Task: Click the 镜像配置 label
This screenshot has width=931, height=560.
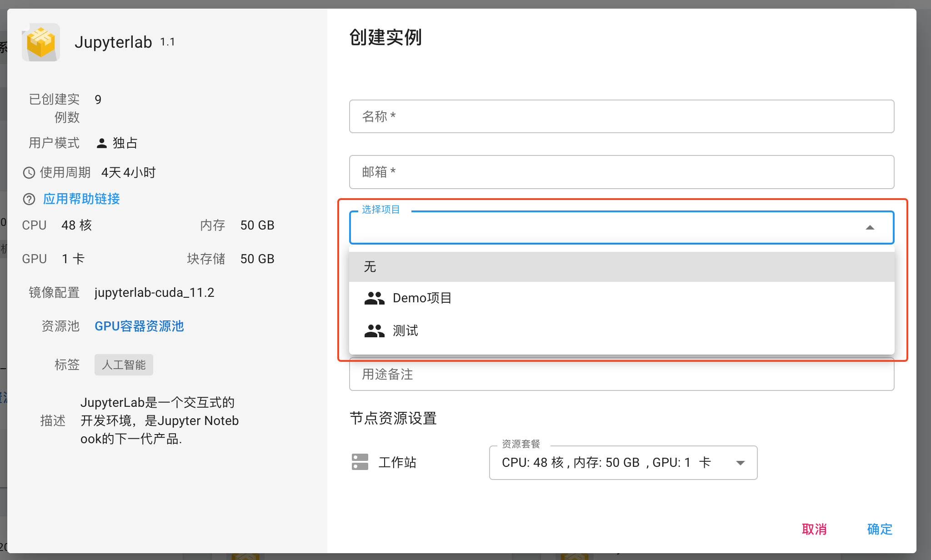Action: click(x=54, y=292)
